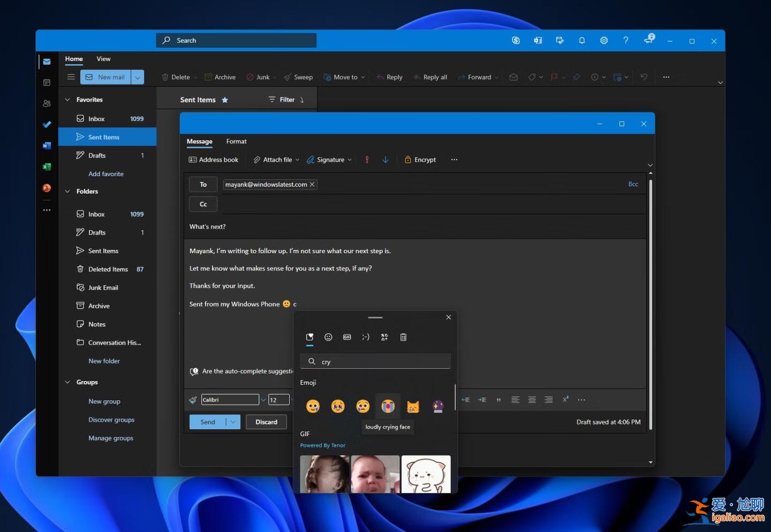
Task: Click the emoji search field
Action: (380, 362)
